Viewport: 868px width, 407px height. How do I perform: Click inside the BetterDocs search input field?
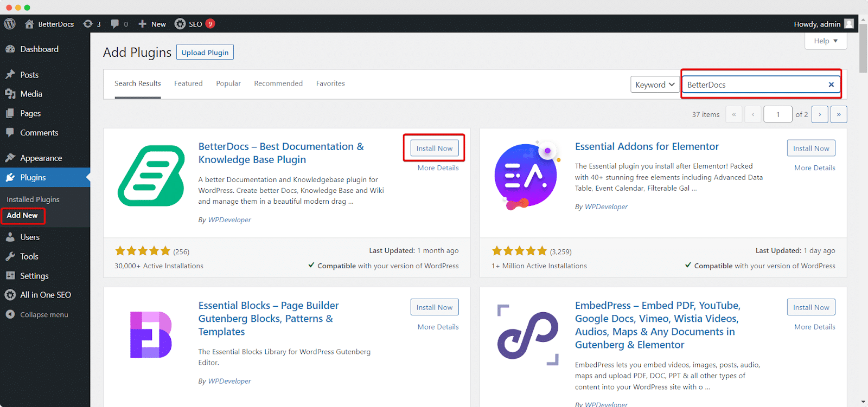(x=754, y=85)
